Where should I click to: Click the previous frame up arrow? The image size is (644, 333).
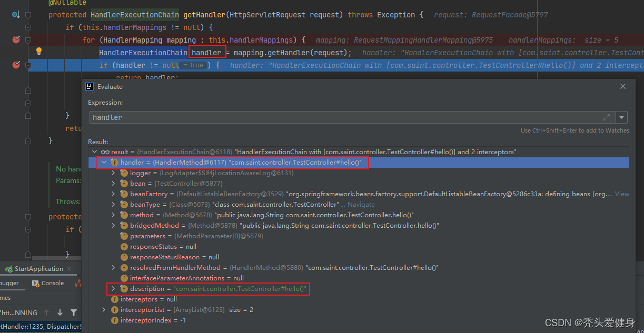pos(47,312)
